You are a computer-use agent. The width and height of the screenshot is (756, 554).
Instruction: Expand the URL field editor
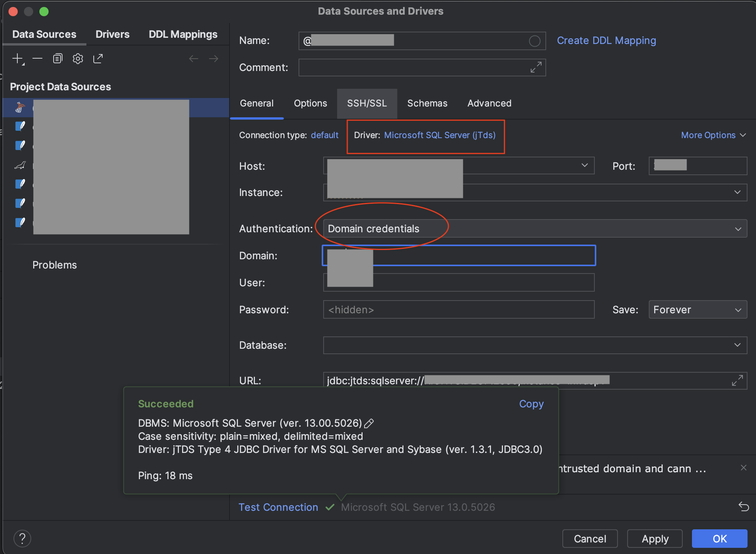click(x=737, y=380)
